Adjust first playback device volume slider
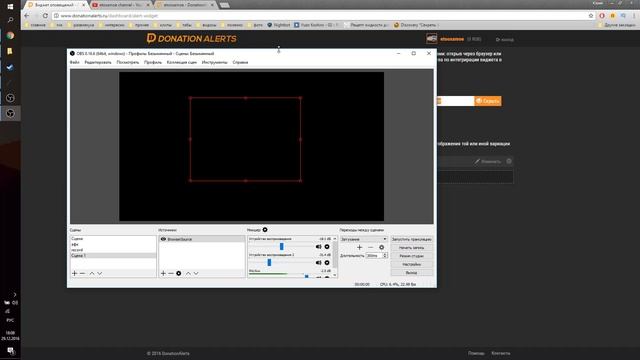Viewport: 640px width, 360px height. (x=281, y=247)
